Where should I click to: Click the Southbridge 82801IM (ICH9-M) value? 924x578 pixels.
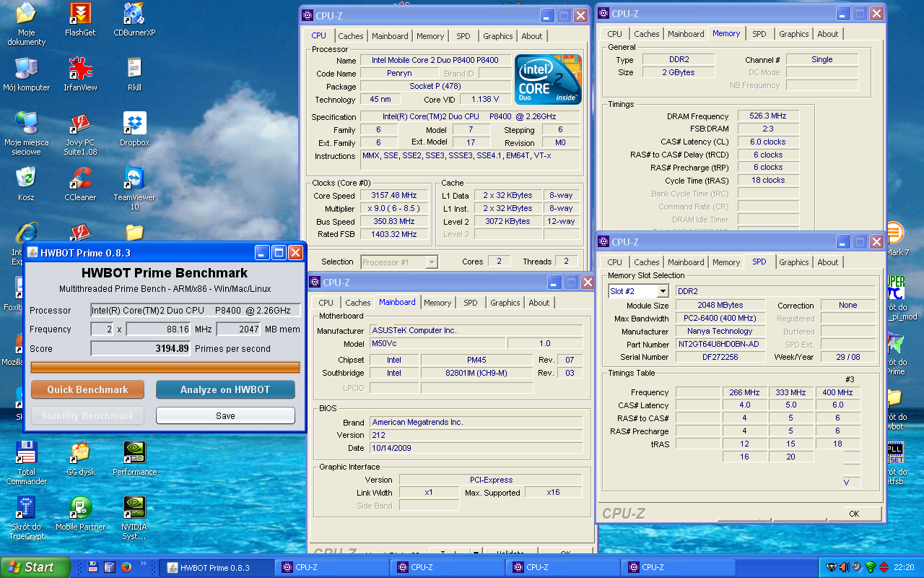[x=476, y=373]
